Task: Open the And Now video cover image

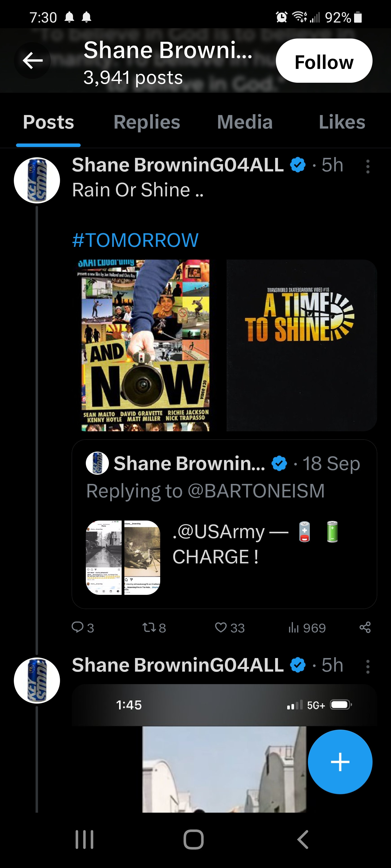Action: [x=145, y=345]
